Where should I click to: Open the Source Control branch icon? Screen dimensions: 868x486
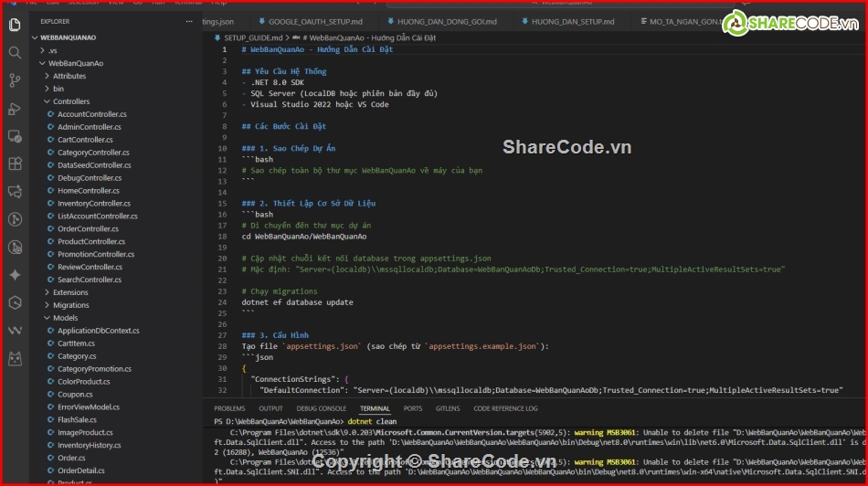[15, 80]
